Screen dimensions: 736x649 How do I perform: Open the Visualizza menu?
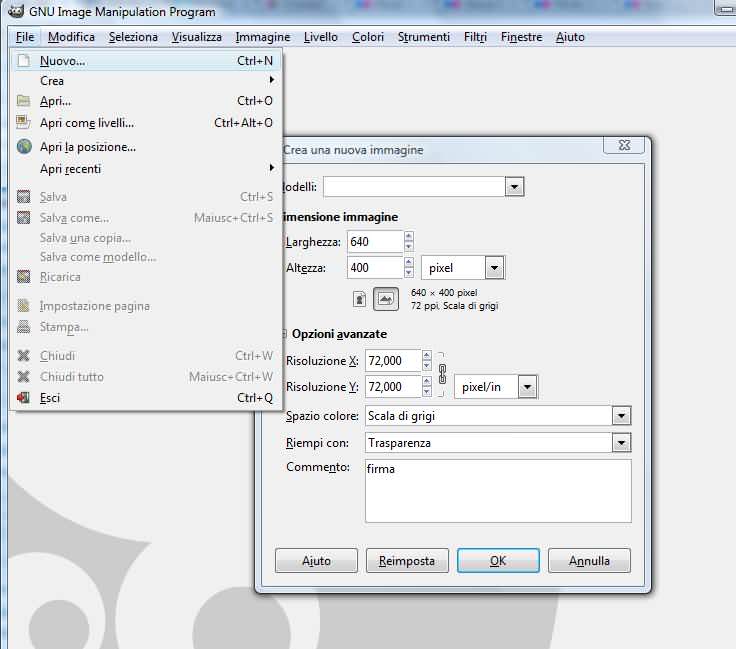pos(197,37)
